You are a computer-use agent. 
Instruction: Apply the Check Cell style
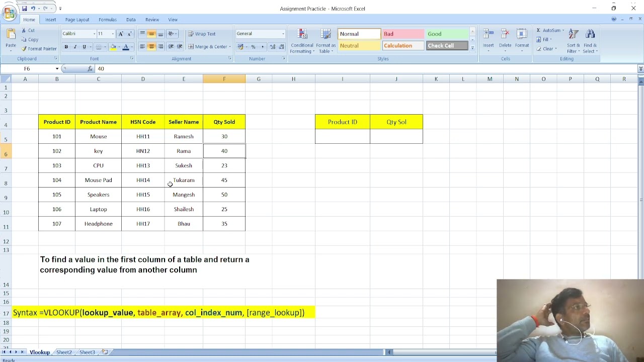click(x=447, y=46)
